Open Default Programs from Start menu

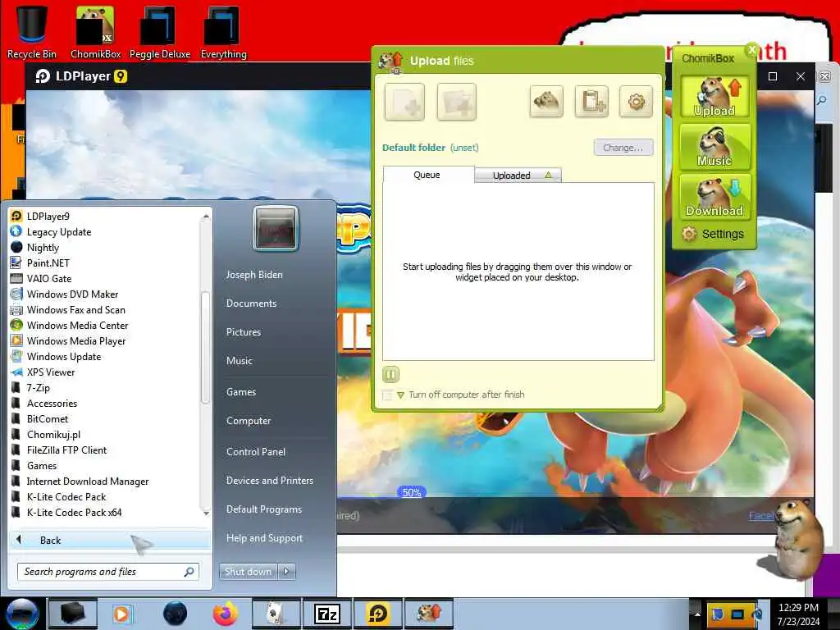[264, 509]
